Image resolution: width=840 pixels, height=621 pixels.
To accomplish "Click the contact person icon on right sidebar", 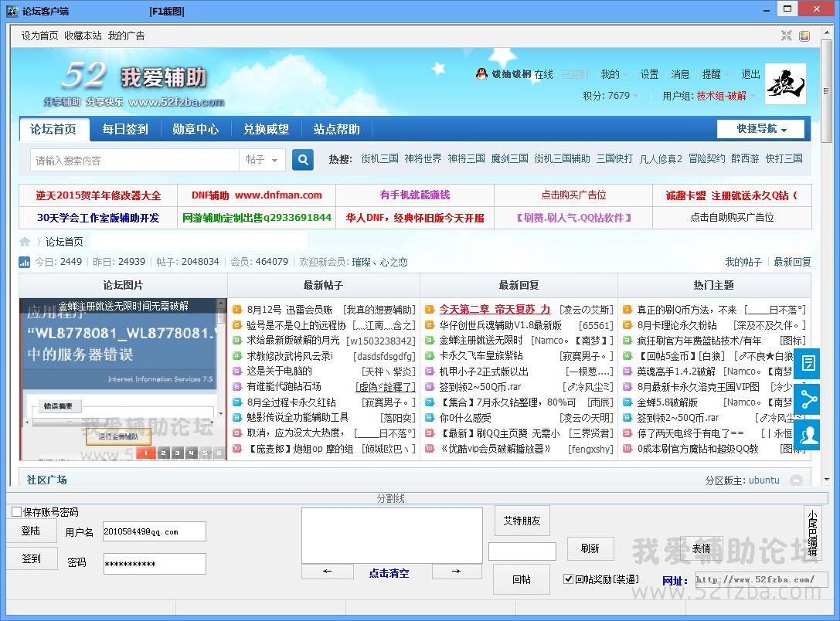I will pos(808,435).
